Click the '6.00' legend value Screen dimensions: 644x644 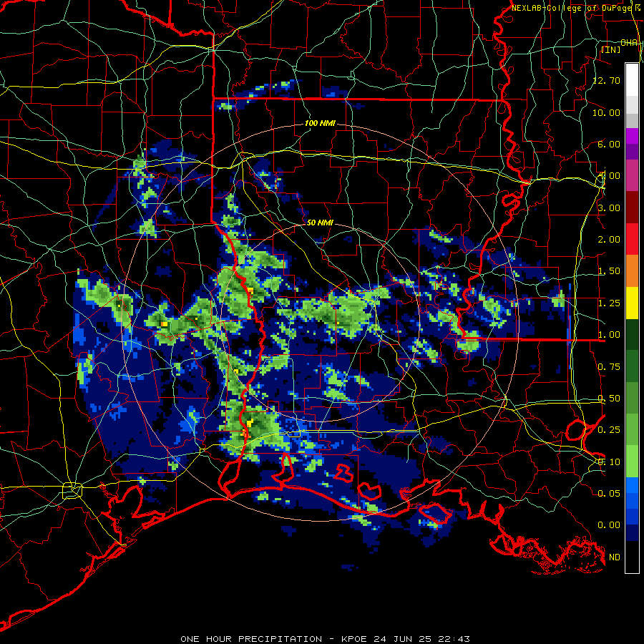(609, 144)
